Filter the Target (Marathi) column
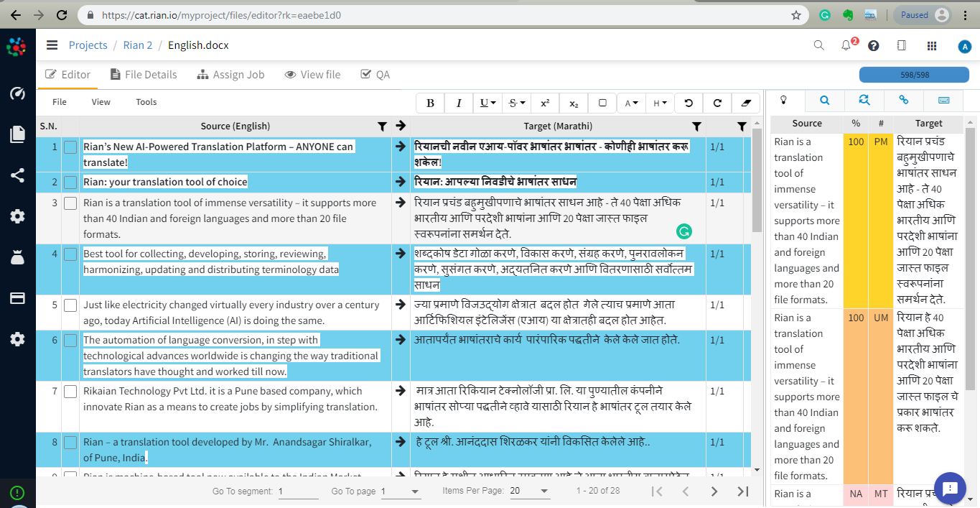The width and height of the screenshot is (980, 508). [696, 126]
